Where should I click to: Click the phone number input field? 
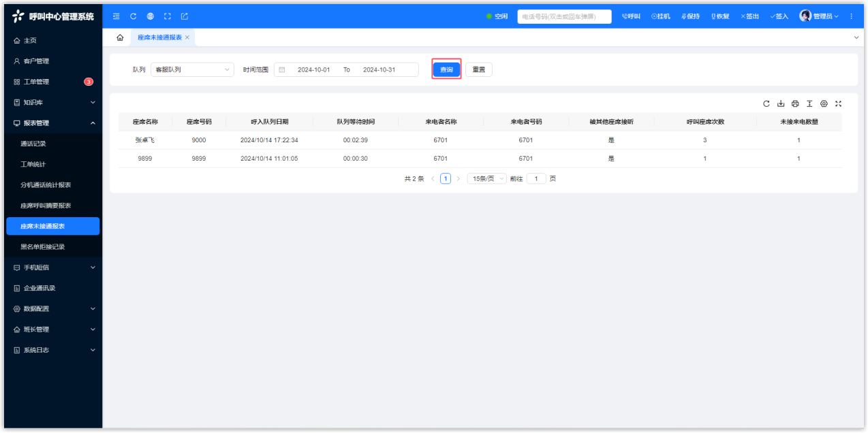563,16
